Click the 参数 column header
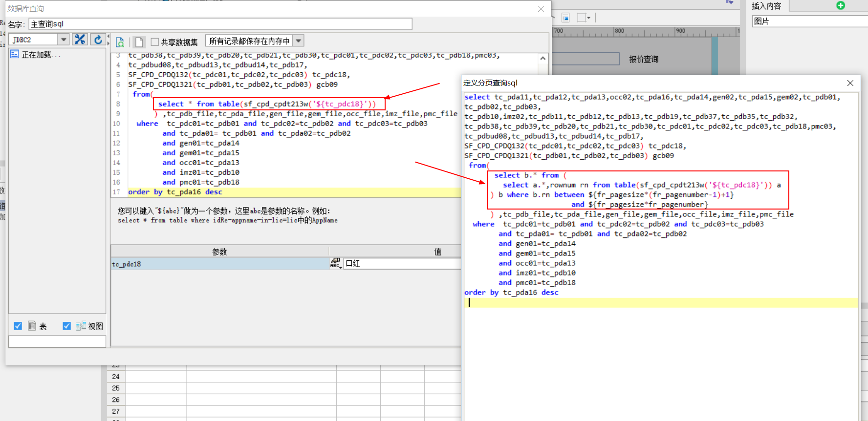Screen dimensions: 868x421 [x=220, y=252]
